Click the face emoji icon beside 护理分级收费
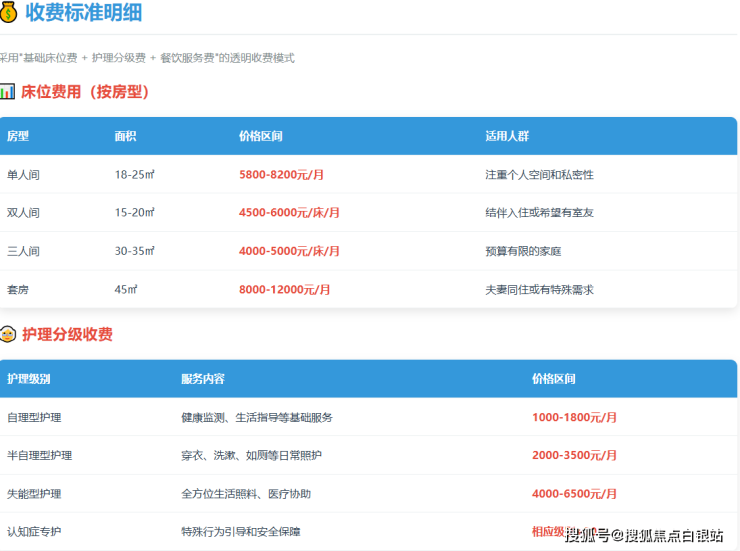740x551 pixels. 7,334
